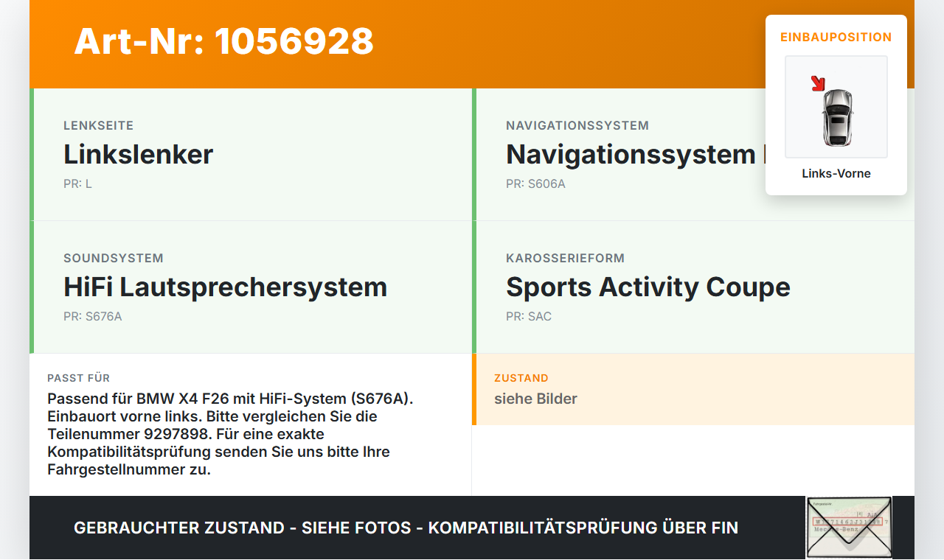Click the KAROSSERIEFORM label
This screenshot has height=560, width=944.
pos(565,258)
